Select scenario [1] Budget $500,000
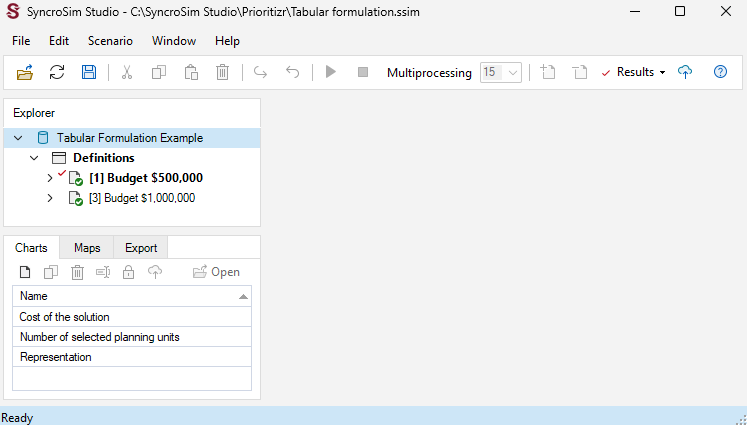This screenshot has width=747, height=425. point(146,178)
